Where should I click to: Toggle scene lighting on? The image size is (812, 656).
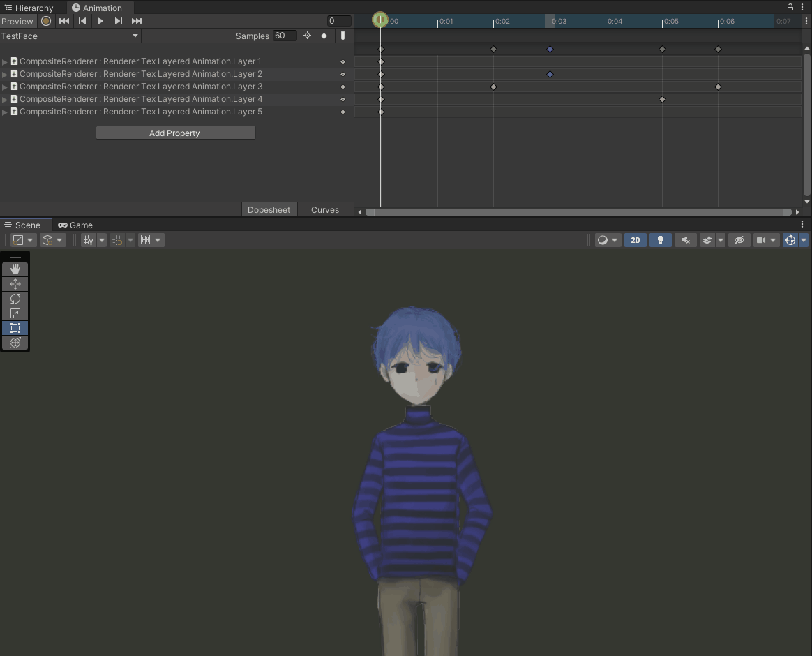tap(660, 239)
